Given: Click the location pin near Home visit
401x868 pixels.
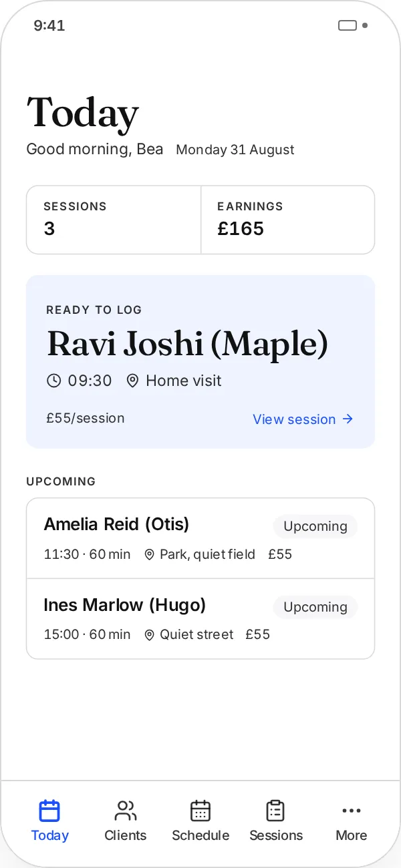Looking at the screenshot, I should tap(132, 381).
